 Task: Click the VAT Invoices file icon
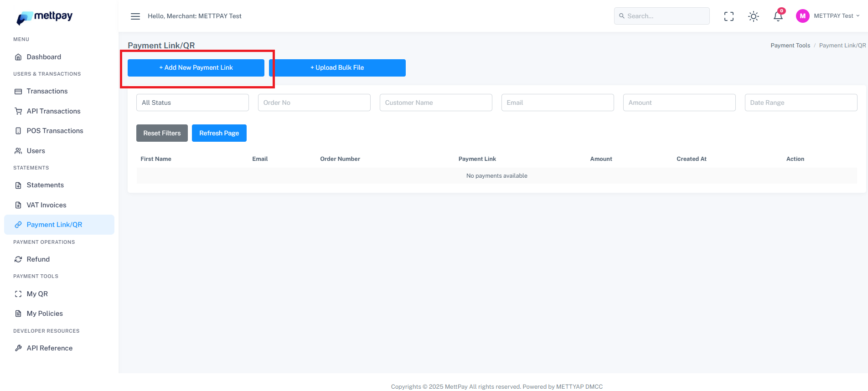pos(18,205)
